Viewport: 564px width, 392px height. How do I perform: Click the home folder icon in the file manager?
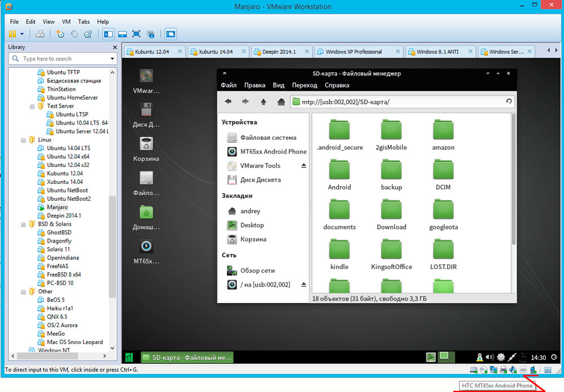tap(281, 102)
